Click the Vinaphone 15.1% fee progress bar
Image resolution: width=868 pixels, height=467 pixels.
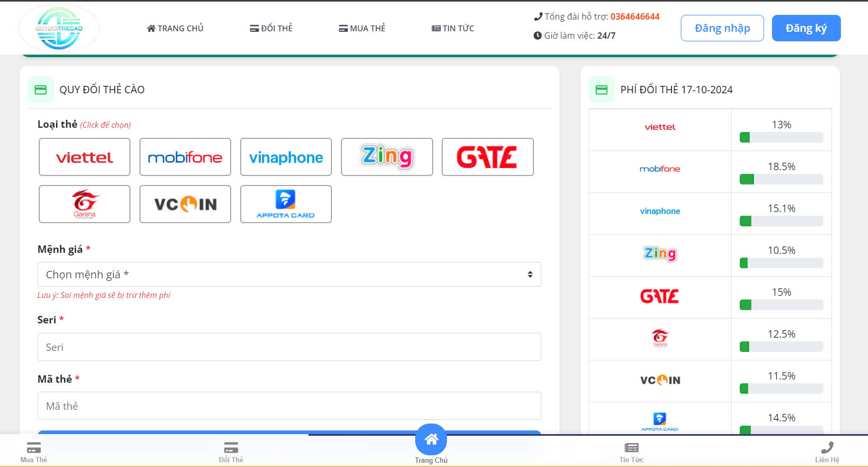pyautogui.click(x=781, y=221)
